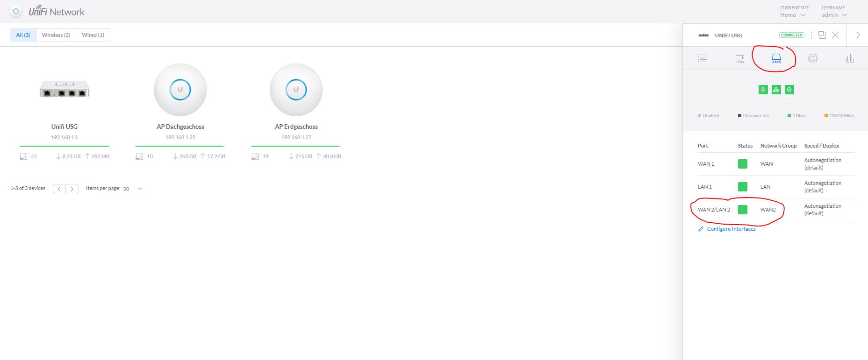Select the AP Dachgeschoss device image
This screenshot has width=868, height=360.
point(180,90)
